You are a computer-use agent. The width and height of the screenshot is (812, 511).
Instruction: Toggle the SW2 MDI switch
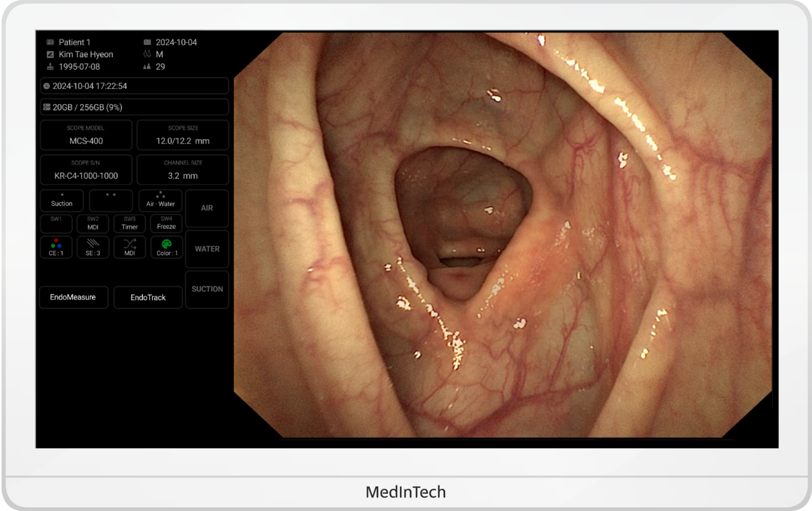point(93,223)
